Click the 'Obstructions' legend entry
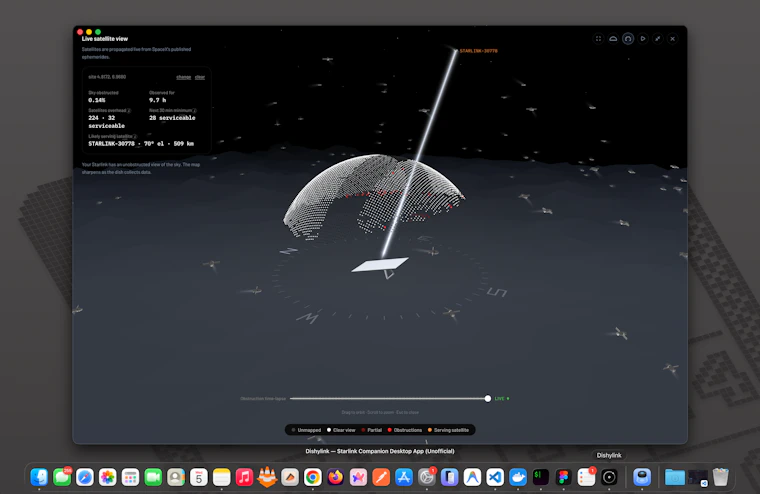 coord(405,430)
